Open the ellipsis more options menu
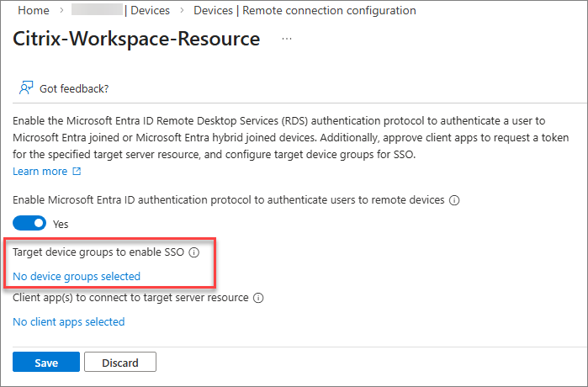Image resolution: width=588 pixels, height=387 pixels. tap(287, 40)
